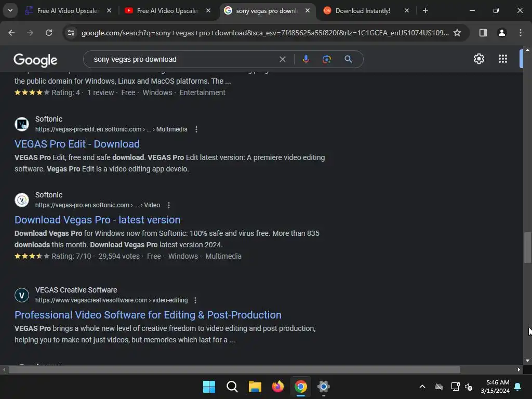The image size is (532, 399).
Task: Open File Explorer from taskbar
Action: point(255,387)
